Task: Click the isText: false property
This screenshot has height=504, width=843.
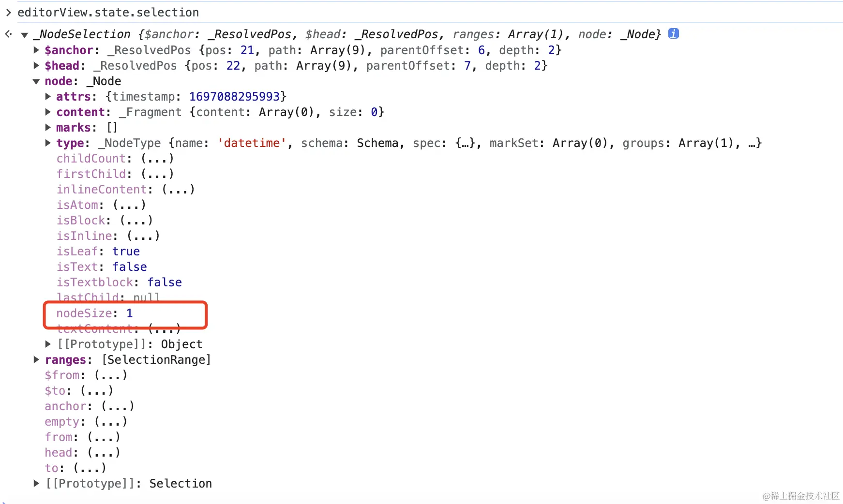Action: [102, 267]
